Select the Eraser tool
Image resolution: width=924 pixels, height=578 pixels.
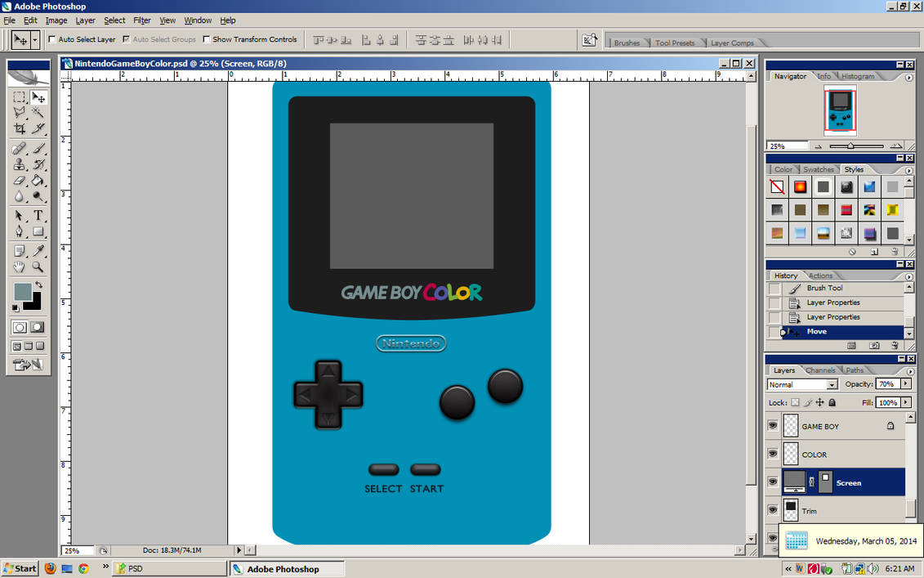[20, 180]
